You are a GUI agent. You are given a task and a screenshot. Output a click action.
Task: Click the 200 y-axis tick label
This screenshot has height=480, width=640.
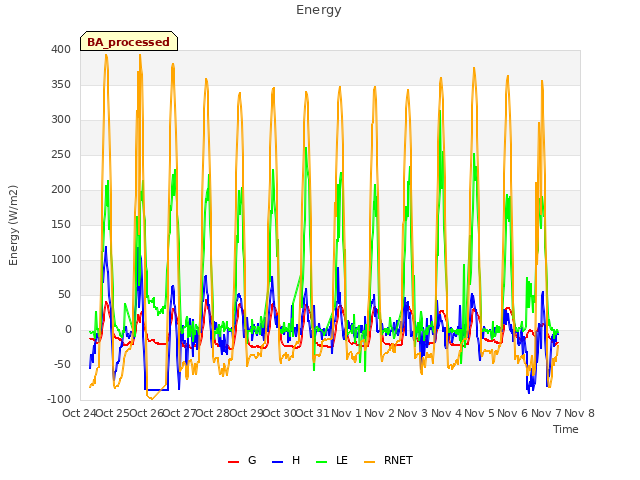[61, 189]
